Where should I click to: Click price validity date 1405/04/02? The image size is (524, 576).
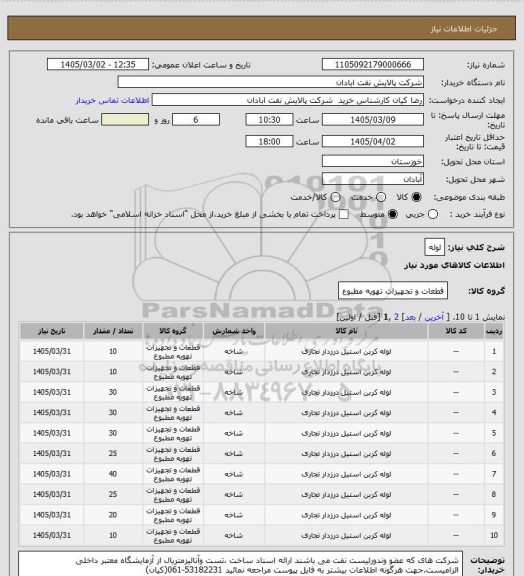373,141
